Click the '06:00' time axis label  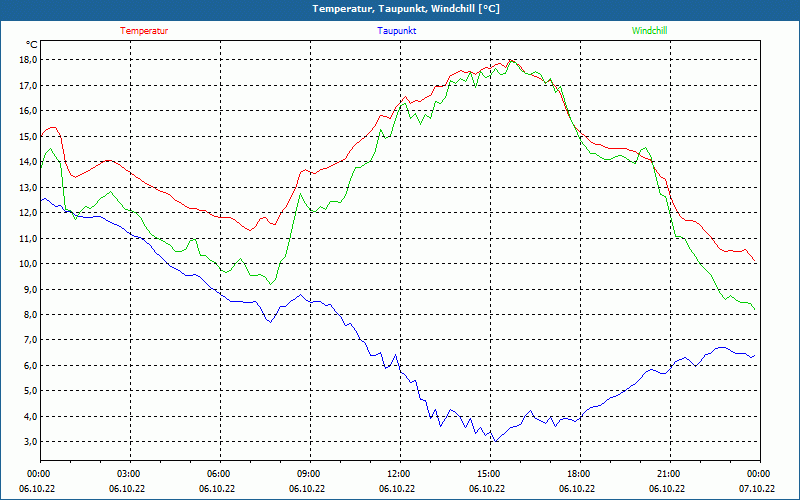coord(219,474)
